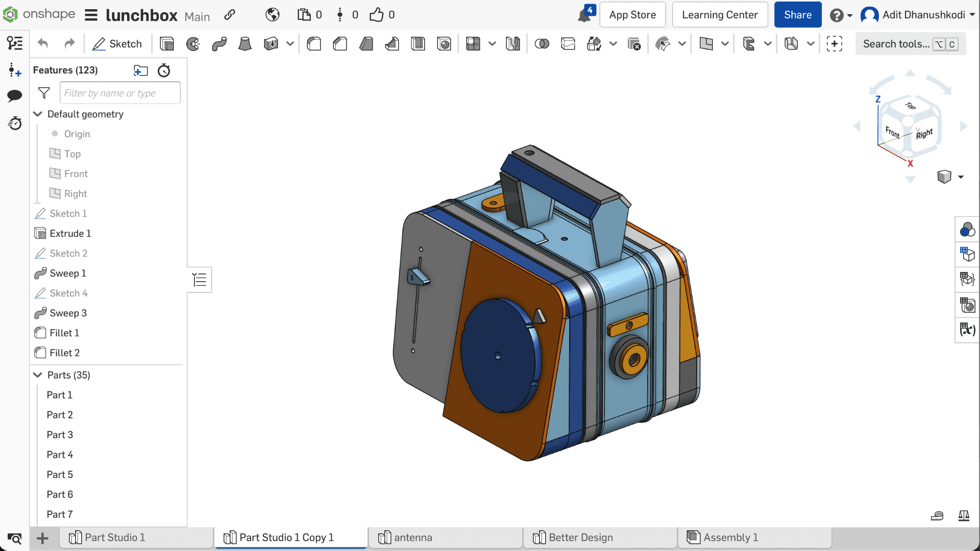Screen dimensions: 980x551
Task: Click the Filter by name field
Action: 120,93
